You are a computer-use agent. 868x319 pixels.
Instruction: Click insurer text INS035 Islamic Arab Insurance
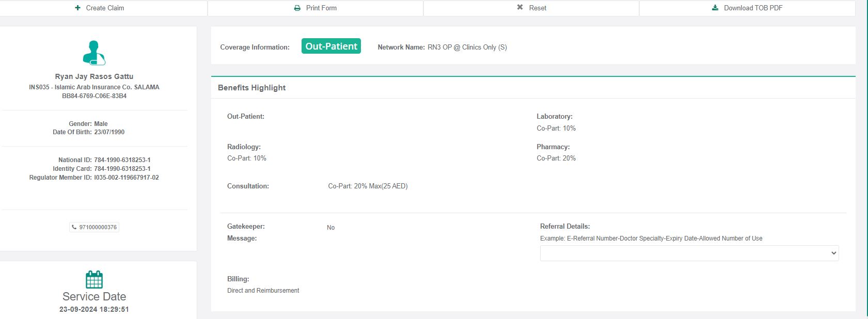(x=94, y=87)
